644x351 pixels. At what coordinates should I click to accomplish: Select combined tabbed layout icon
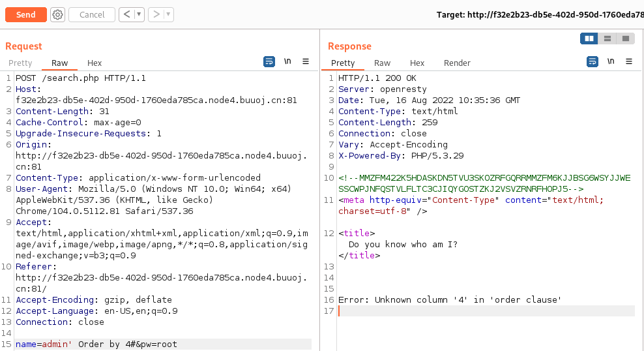tap(626, 38)
